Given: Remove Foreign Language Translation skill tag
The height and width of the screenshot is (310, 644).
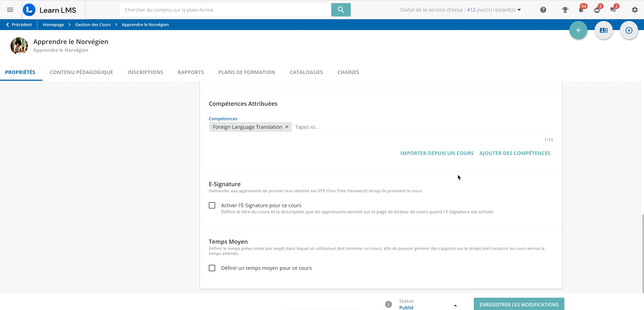Looking at the screenshot, I should pos(287,127).
